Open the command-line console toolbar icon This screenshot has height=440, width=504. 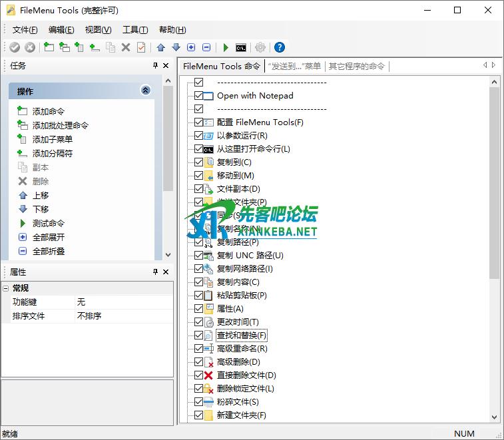click(241, 47)
